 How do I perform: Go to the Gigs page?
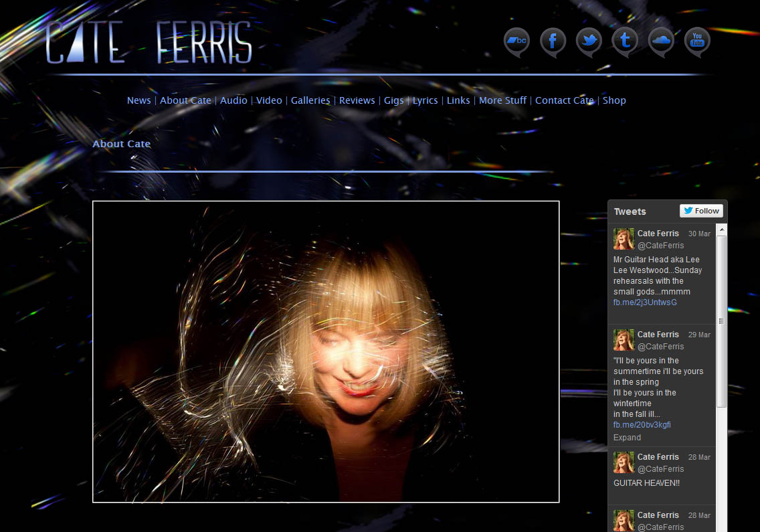[393, 100]
